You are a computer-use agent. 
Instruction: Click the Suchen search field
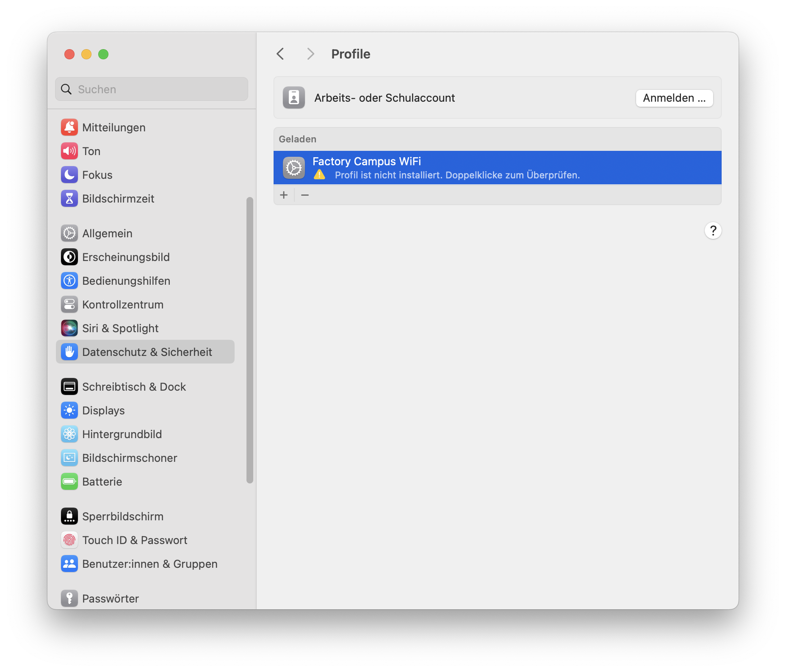click(x=151, y=89)
